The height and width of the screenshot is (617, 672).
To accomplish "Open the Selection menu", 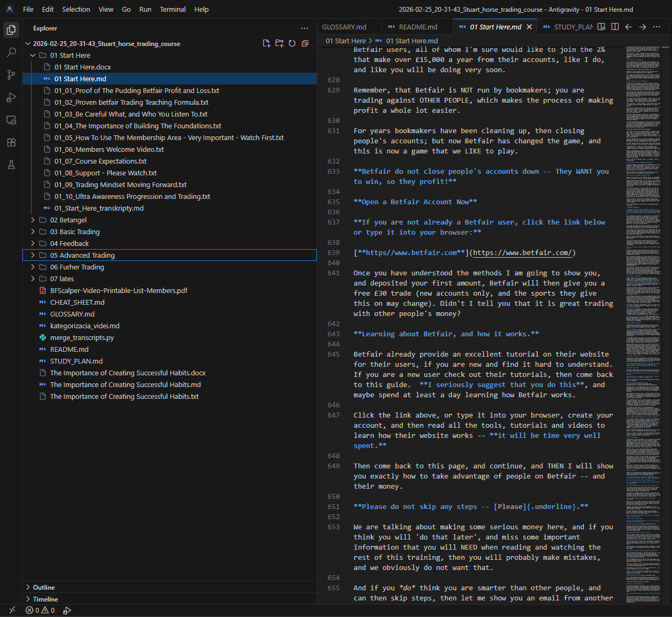I will pyautogui.click(x=76, y=9).
